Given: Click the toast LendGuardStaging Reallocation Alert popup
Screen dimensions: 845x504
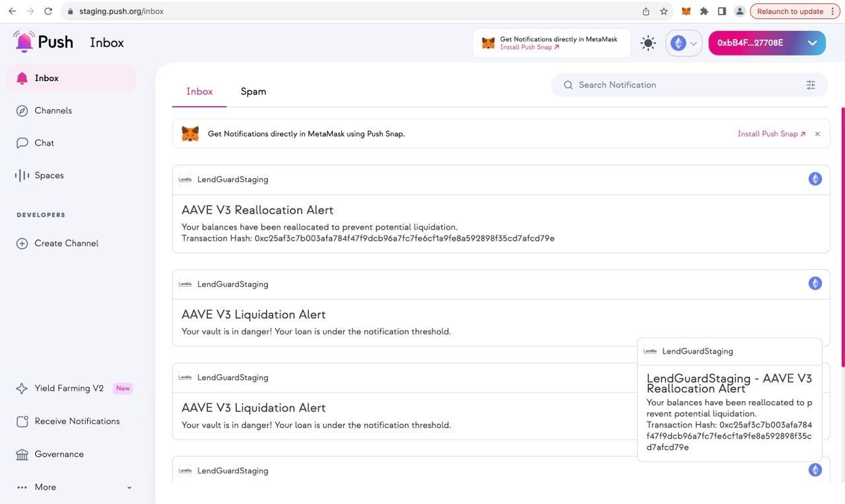Looking at the screenshot, I should point(729,400).
